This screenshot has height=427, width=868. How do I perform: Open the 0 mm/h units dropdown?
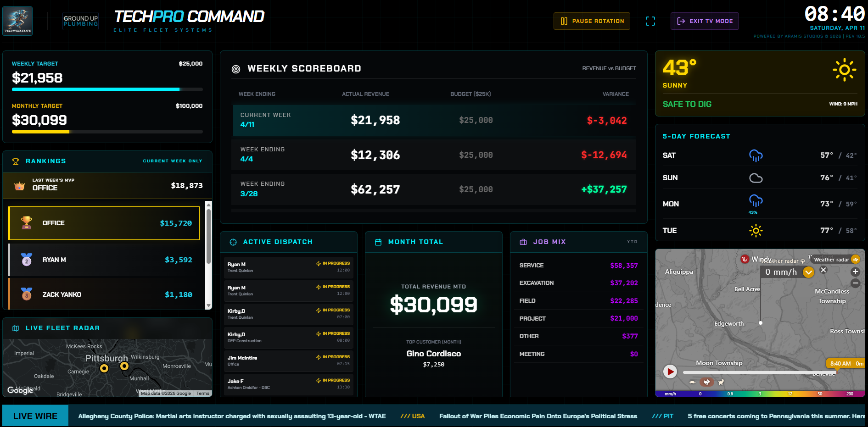point(788,272)
